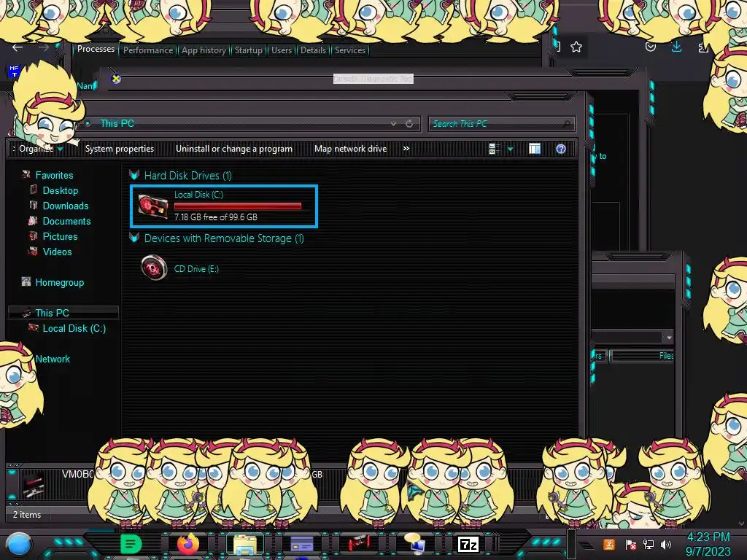Open the purple card app on taskbar

point(301,544)
